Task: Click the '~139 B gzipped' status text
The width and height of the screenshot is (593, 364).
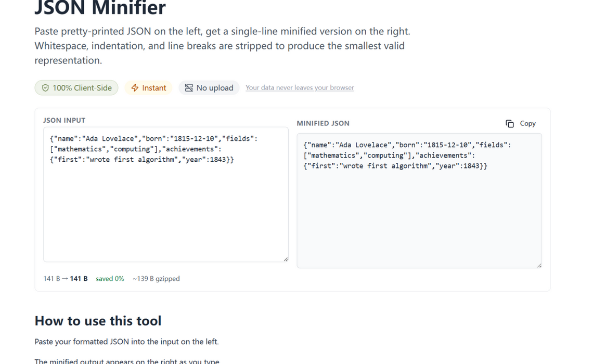Action: coord(156,279)
